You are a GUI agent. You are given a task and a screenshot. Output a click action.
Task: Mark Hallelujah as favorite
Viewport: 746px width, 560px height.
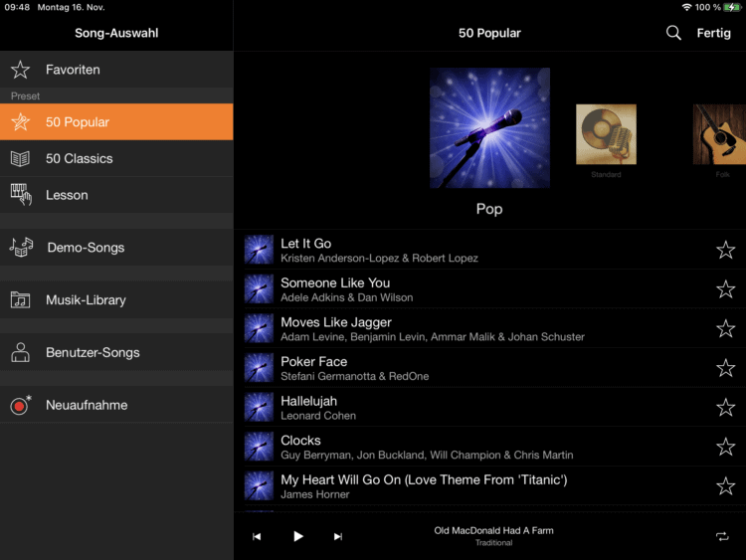[725, 408]
